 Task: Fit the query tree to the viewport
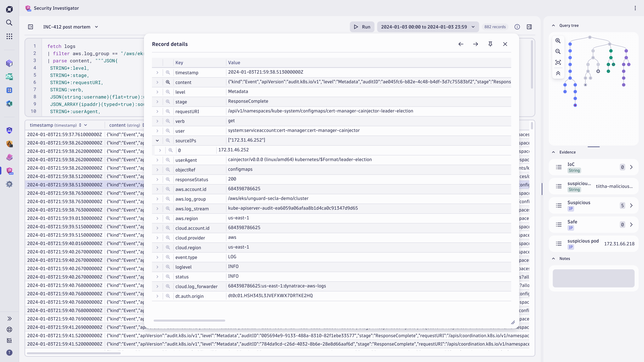(558, 62)
